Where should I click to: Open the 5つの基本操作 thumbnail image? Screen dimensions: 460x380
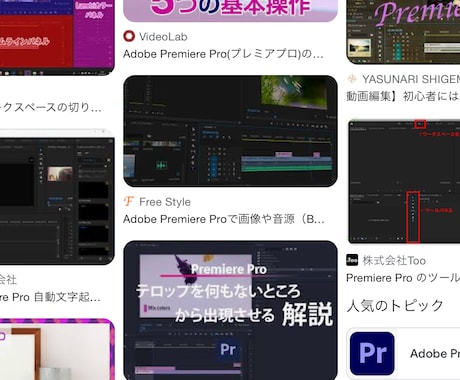230,11
